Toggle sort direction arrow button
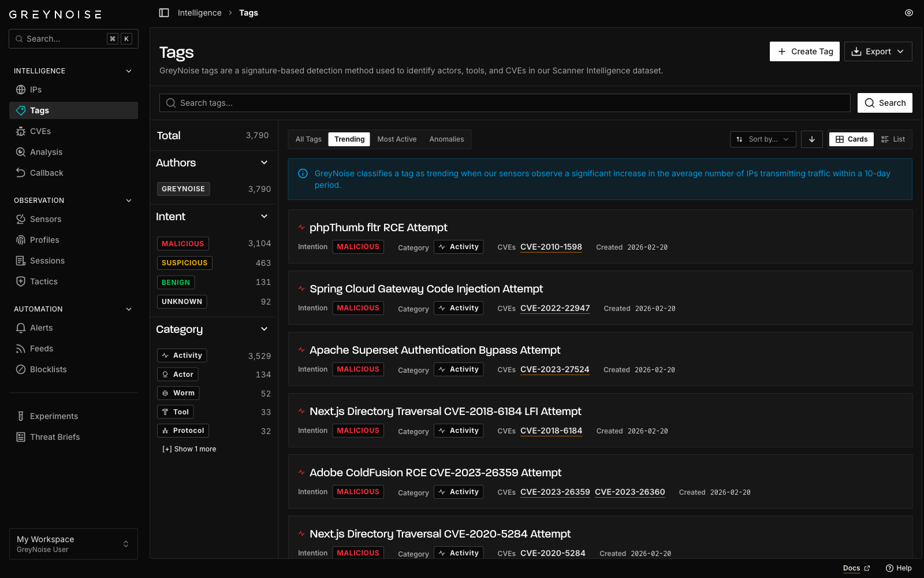 [812, 139]
